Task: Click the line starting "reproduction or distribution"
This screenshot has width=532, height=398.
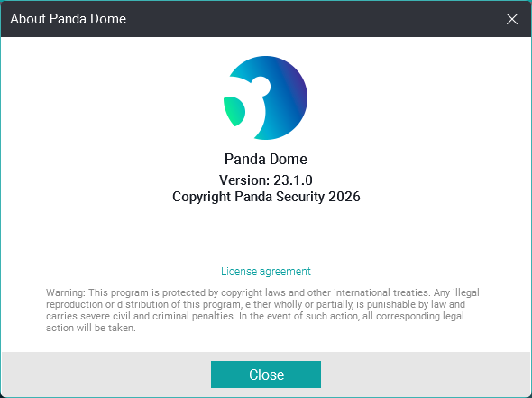Action: point(255,304)
